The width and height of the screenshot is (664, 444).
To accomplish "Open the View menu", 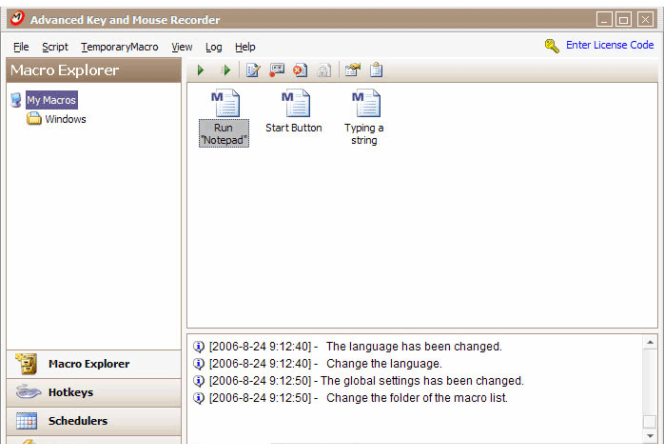I will pos(182,47).
